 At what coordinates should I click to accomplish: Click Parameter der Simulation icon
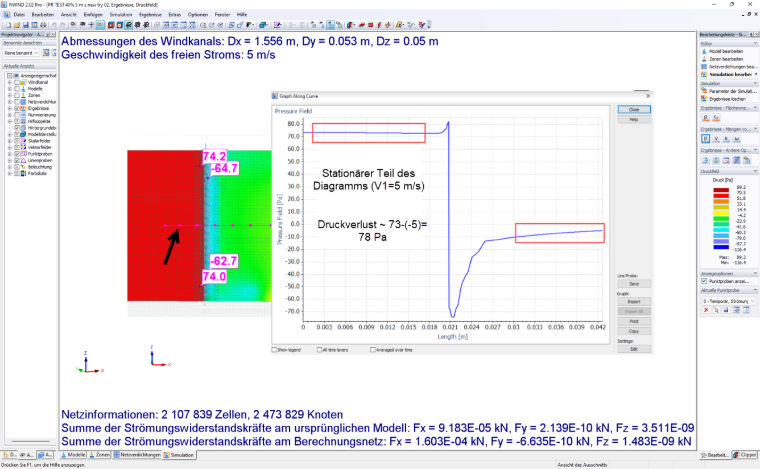(x=704, y=91)
